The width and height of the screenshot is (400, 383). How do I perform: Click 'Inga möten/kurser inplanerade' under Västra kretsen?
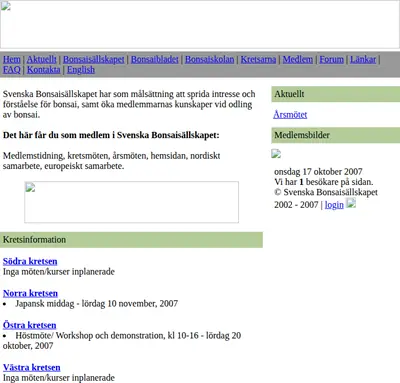pos(59,378)
